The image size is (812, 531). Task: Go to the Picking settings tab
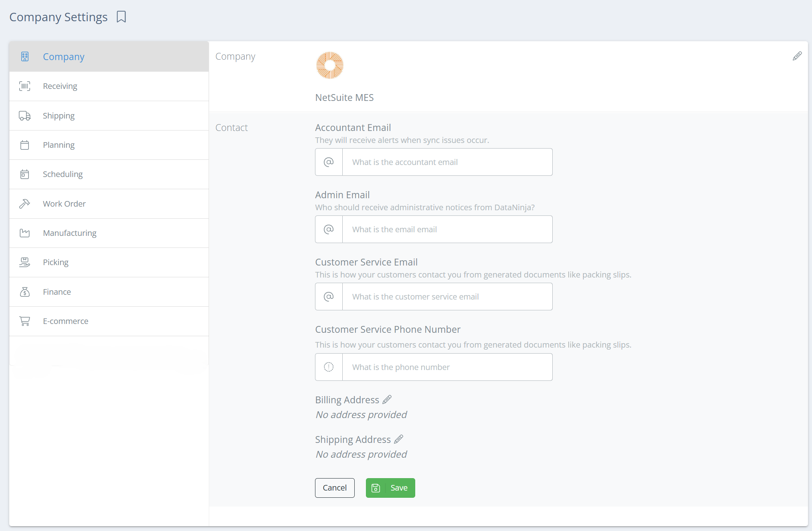(56, 262)
